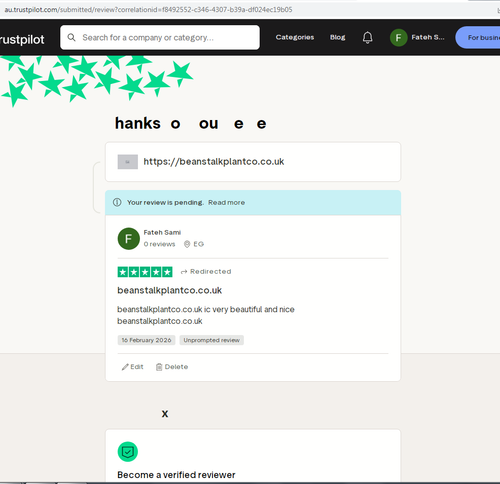The image size is (500, 484).
Task: Open the Blog link
Action: [x=338, y=37]
